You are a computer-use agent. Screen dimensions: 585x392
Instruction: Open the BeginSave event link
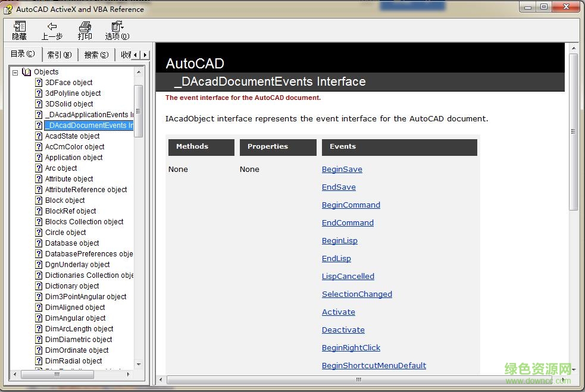342,169
